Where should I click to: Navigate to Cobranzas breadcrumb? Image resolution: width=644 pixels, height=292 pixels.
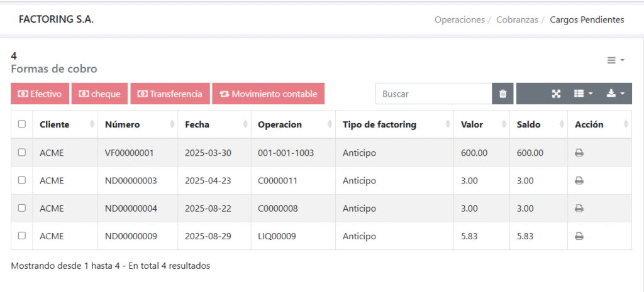(x=517, y=19)
